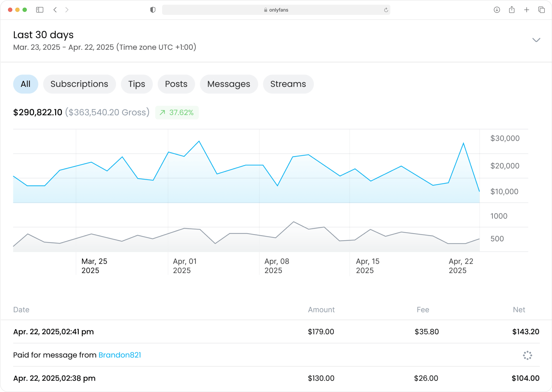Show the tab overview
The width and height of the screenshot is (552, 392).
point(541,10)
